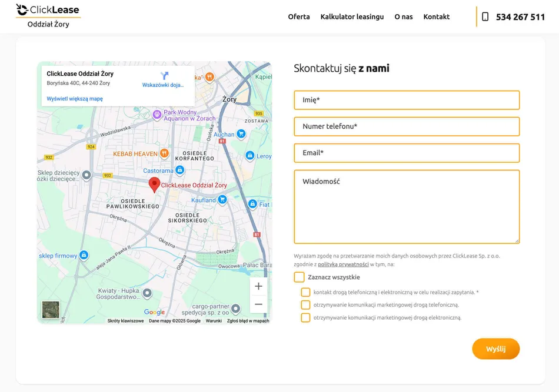Click the map zoom in plus button
559x392 pixels.
click(258, 286)
